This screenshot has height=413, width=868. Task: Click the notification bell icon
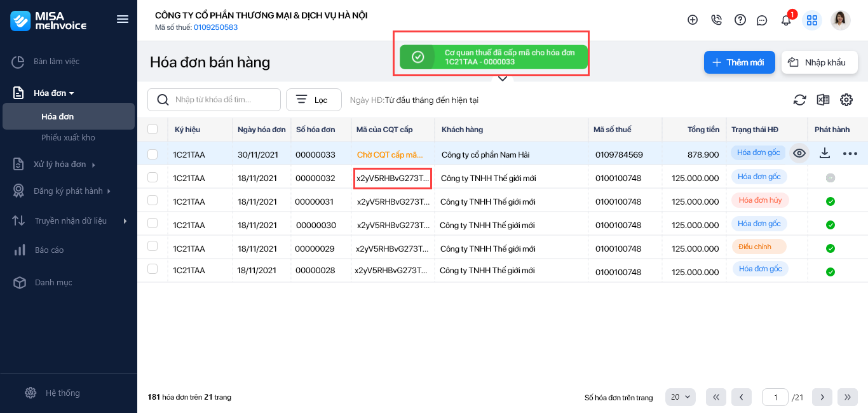[786, 20]
